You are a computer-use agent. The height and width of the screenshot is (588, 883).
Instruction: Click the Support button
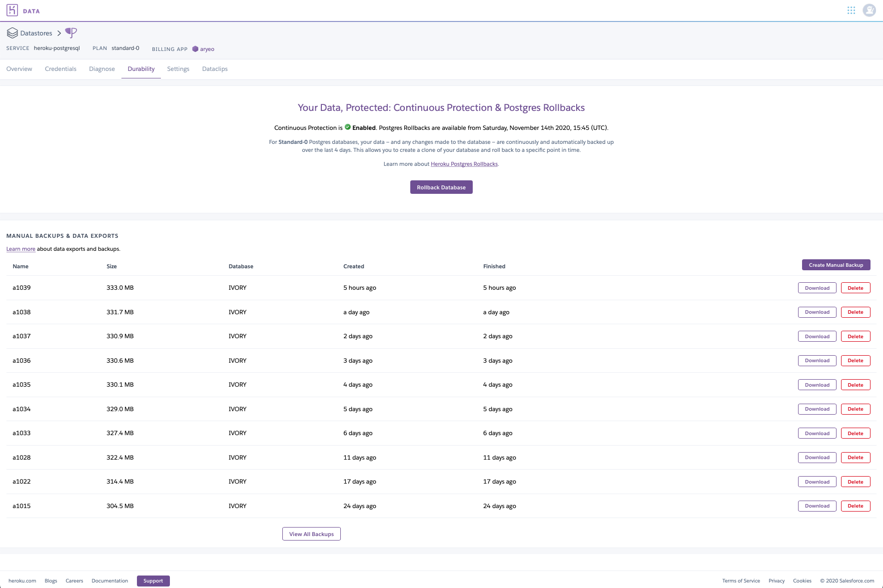(x=153, y=581)
